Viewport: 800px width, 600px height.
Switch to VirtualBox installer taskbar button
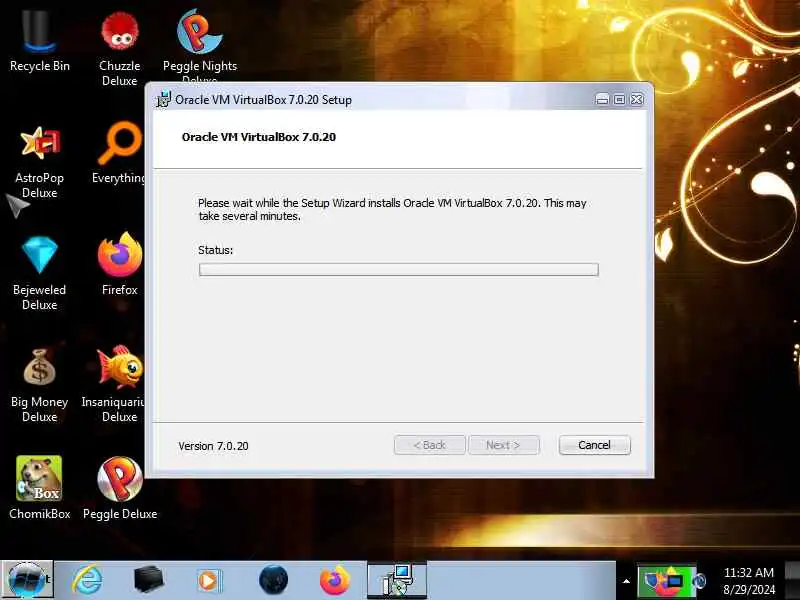(397, 580)
